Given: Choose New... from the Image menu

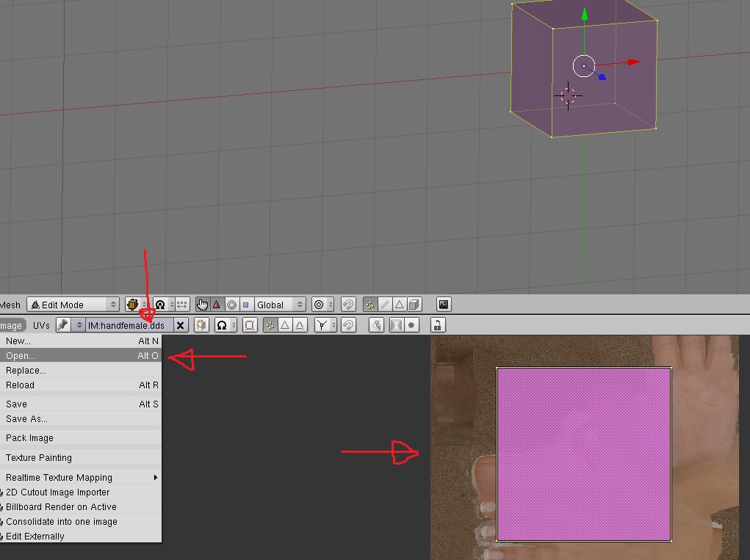Looking at the screenshot, I should (81, 341).
